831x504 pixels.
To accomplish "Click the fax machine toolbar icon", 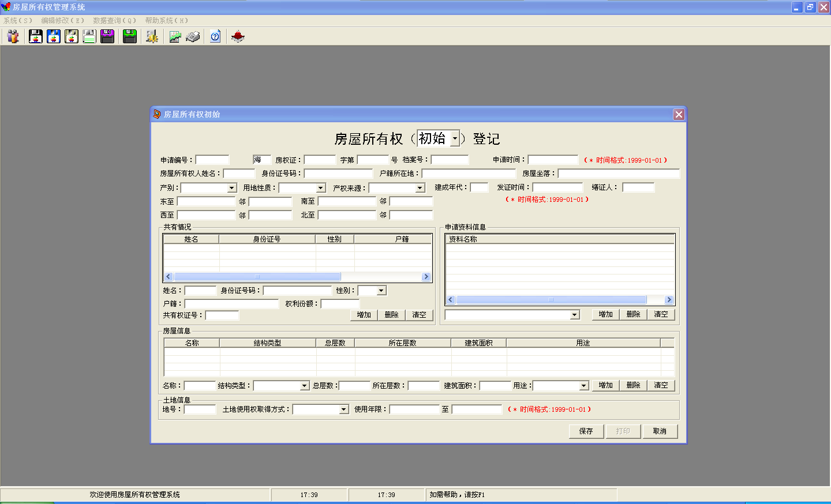I will (193, 36).
